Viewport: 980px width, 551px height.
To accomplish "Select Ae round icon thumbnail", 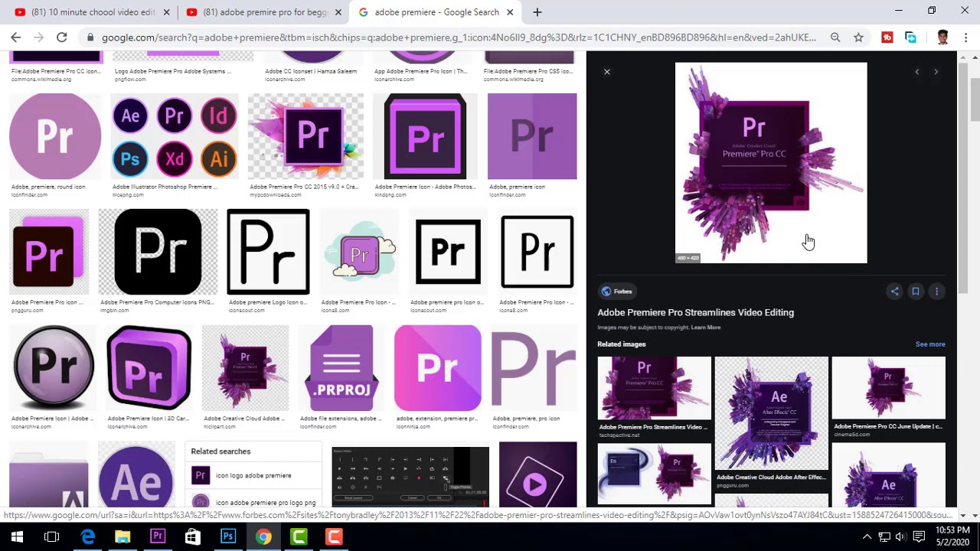I will click(x=136, y=474).
